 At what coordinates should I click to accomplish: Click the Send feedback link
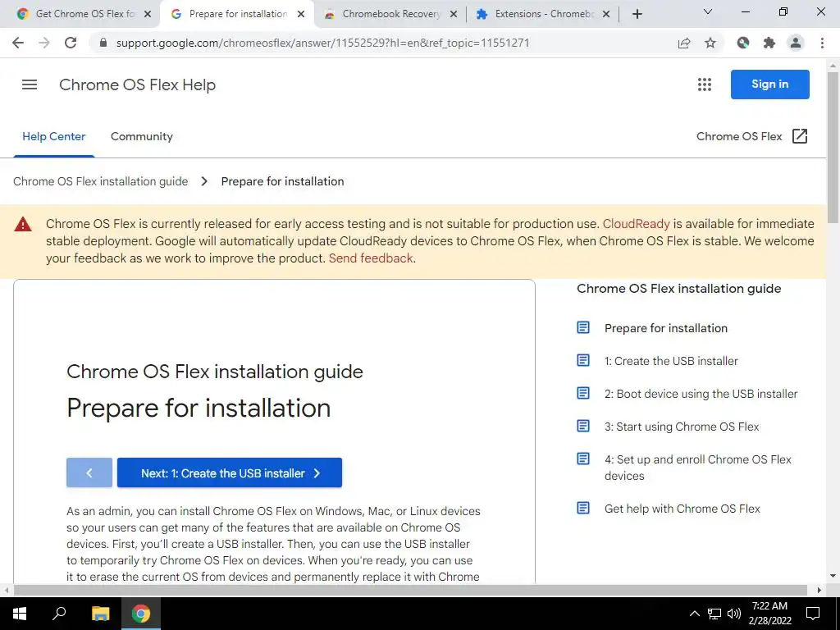coord(371,258)
